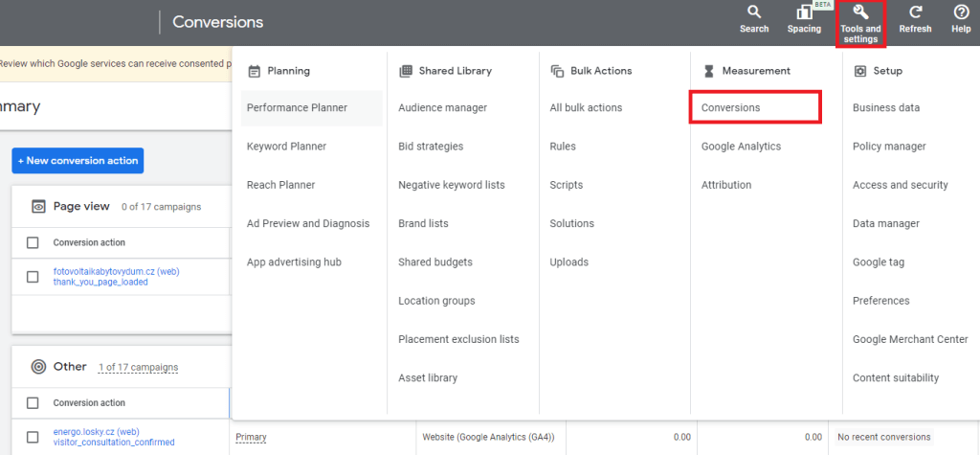Click 0 of 17 campaigns text
Image resolution: width=980 pixels, height=455 pixels.
(161, 207)
